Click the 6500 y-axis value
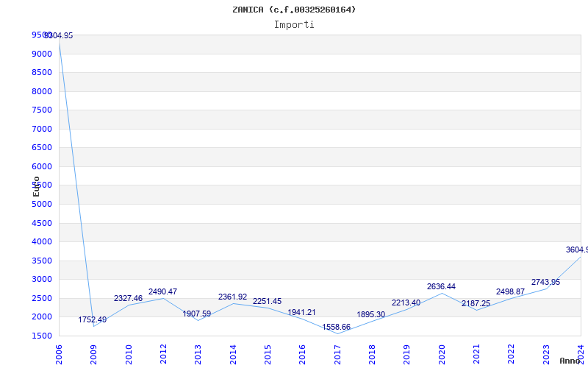Image resolution: width=588 pixels, height=368 pixels. click(42, 148)
